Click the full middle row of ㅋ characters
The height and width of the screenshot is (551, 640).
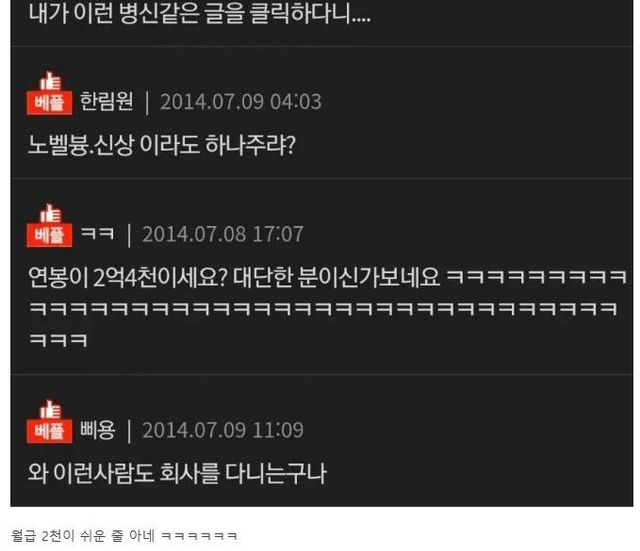pos(323,309)
